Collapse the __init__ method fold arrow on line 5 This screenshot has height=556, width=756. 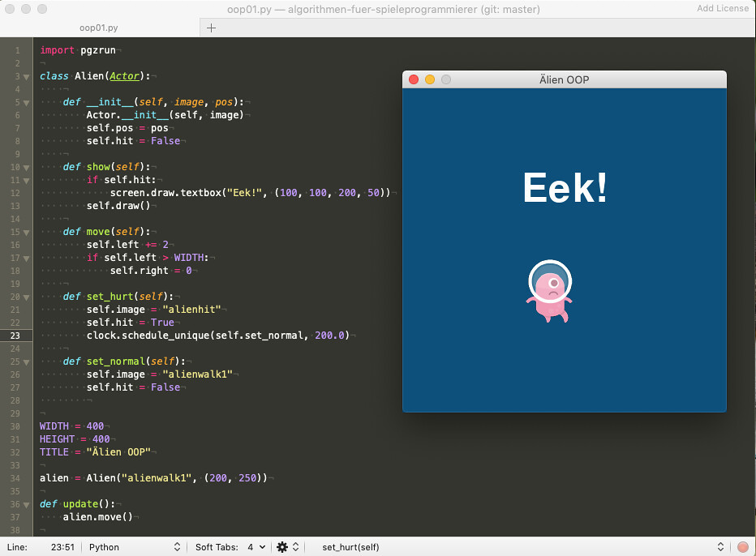(27, 103)
